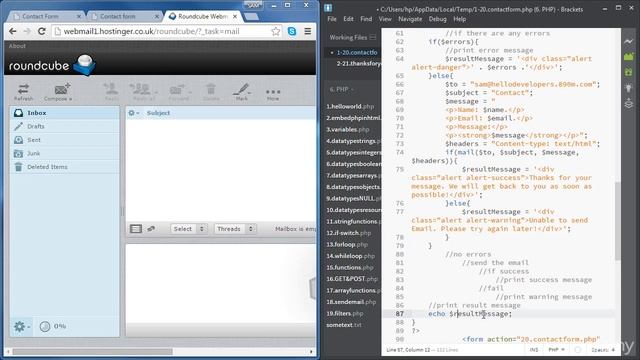
Task: Click the Refresh mail icon in Roundcube
Action: coord(23,91)
